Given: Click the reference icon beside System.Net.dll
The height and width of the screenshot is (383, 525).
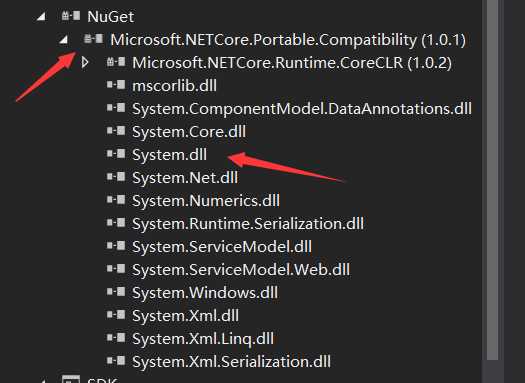Looking at the screenshot, I should (x=116, y=177).
